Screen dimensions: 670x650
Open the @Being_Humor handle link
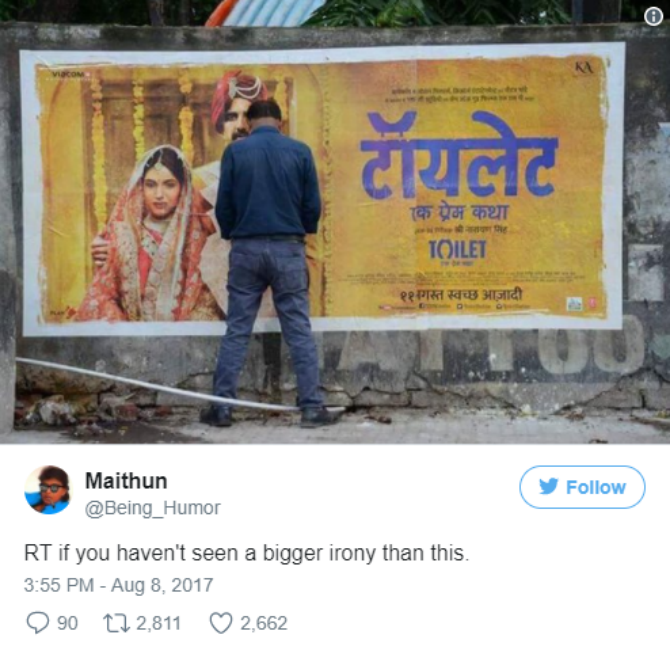click(153, 508)
